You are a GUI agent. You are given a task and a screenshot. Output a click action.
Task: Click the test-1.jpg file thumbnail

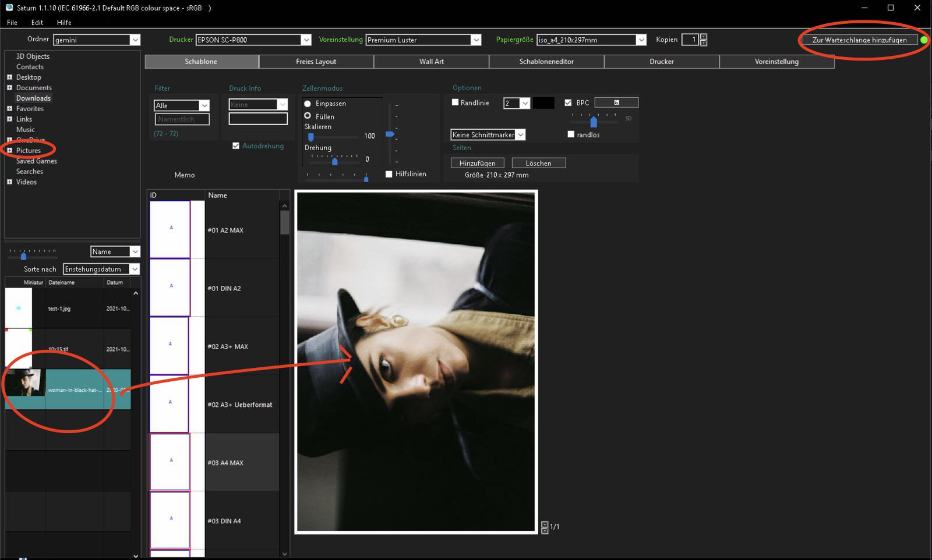pos(19,308)
